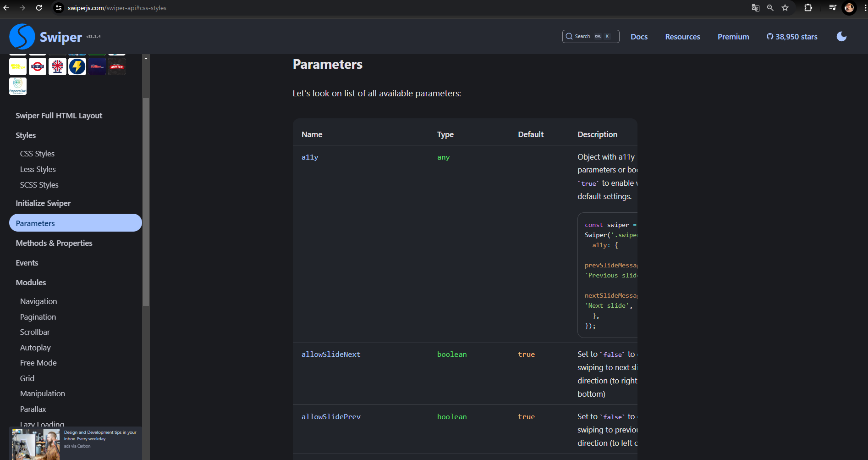The width and height of the screenshot is (868, 460).
Task: Open the Free Mode module link
Action: [38, 363]
